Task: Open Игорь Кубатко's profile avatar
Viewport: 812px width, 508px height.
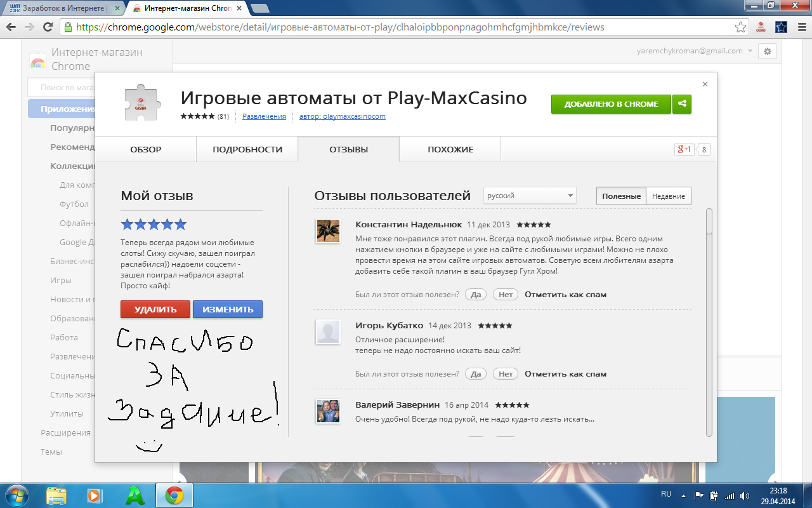Action: [328, 331]
